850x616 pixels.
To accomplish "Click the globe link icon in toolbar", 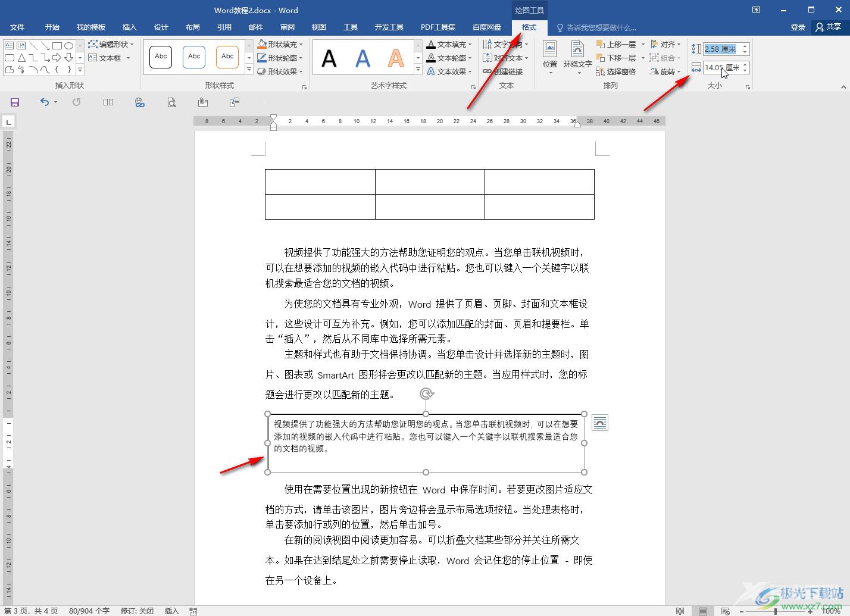I will (x=140, y=102).
